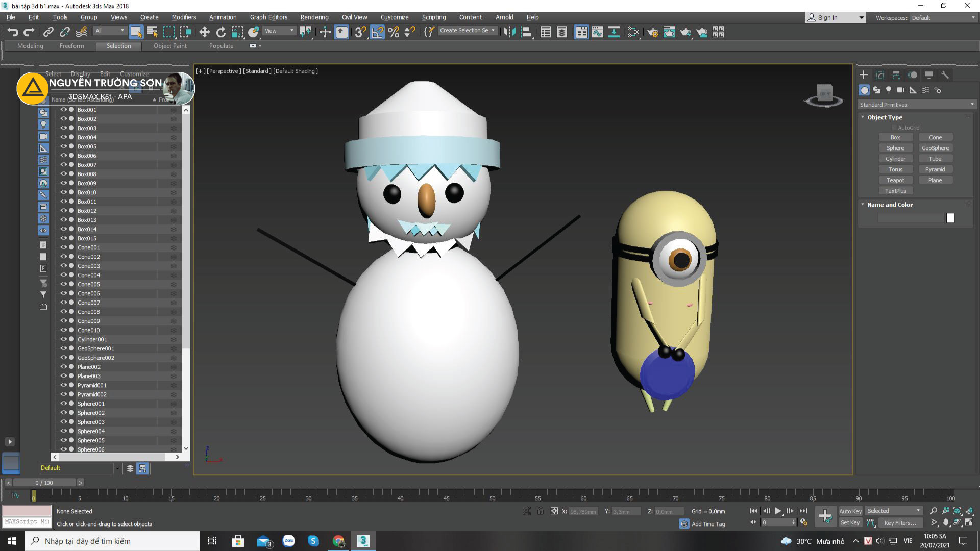Click the Teapot primitive button
This screenshot has height=551, width=980.
tap(895, 180)
